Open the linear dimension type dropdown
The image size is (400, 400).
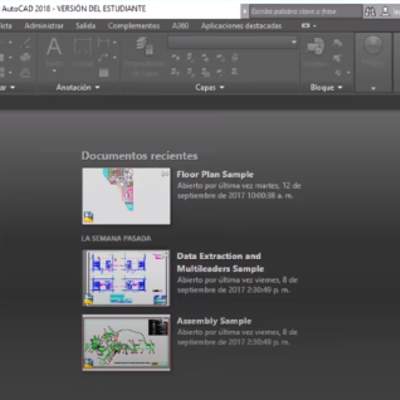pos(115,42)
